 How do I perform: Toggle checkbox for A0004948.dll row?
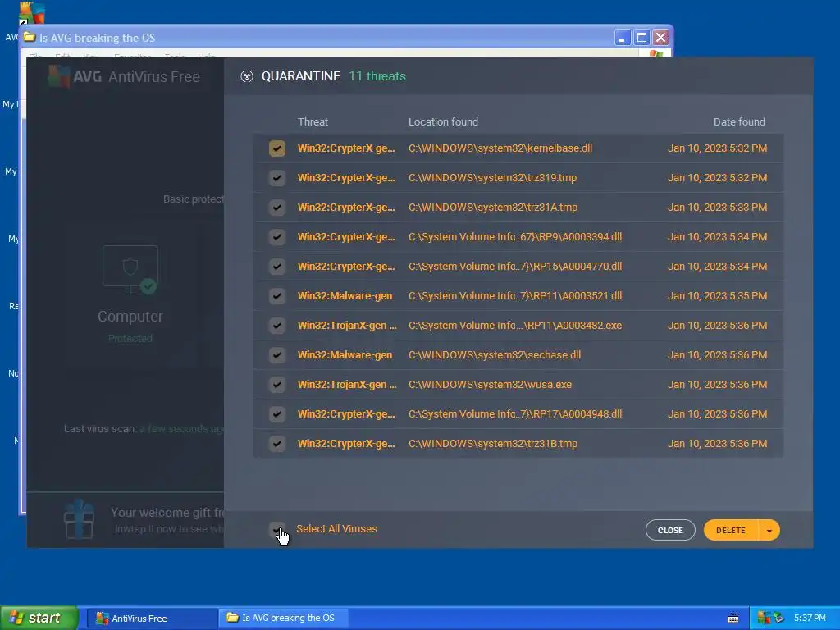pos(277,413)
